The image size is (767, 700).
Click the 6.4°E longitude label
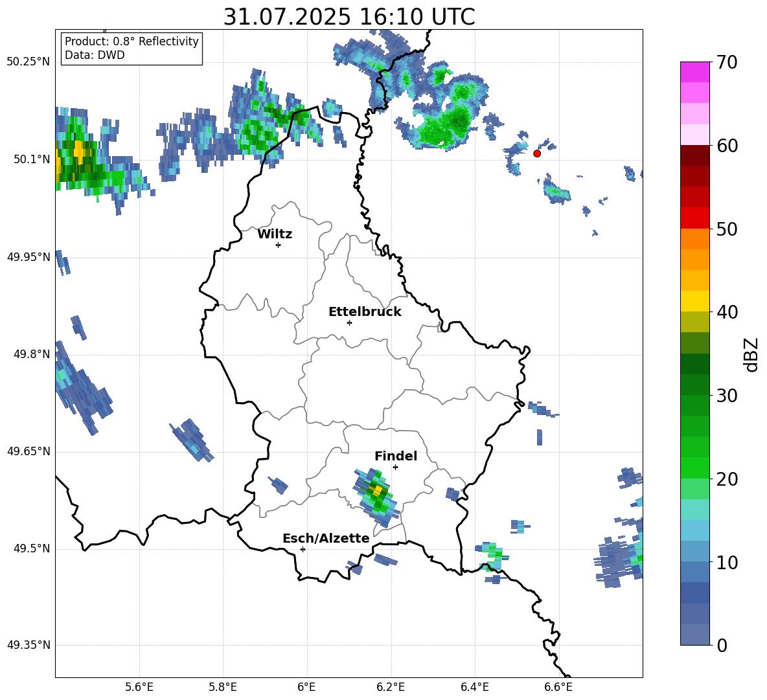coord(474,687)
